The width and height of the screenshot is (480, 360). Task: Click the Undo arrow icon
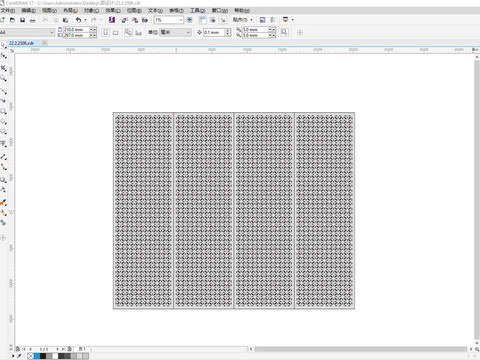pos(78,20)
